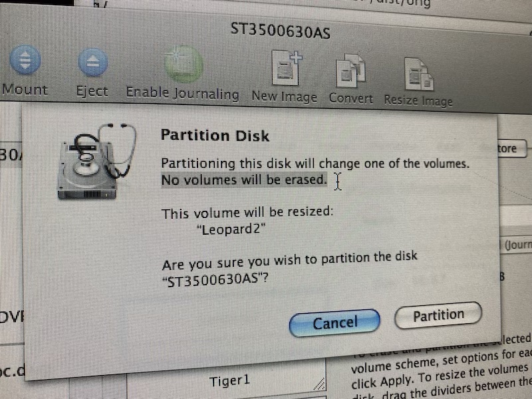Confirm with the Partition button
The height and width of the screenshot is (399, 532).
pyautogui.click(x=438, y=315)
